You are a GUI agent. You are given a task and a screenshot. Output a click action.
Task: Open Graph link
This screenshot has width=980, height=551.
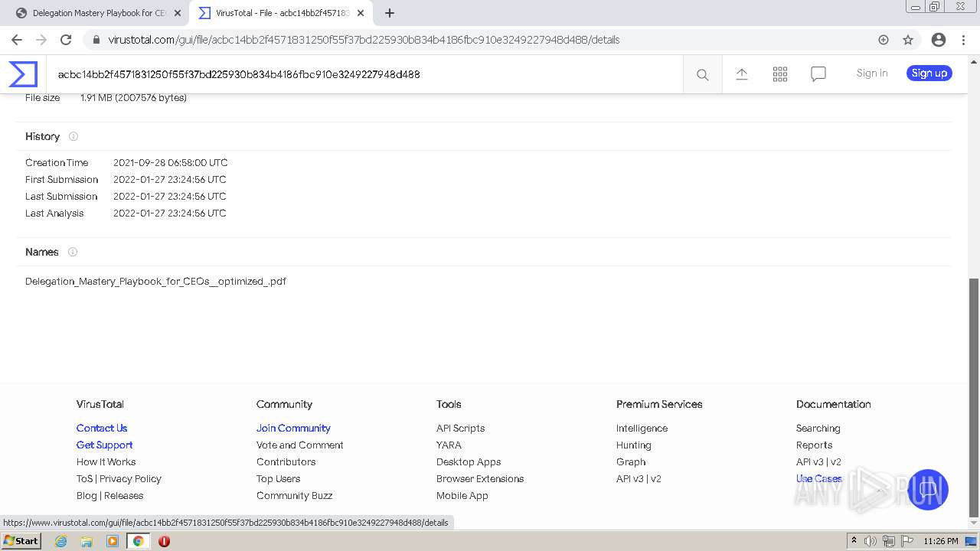(631, 462)
